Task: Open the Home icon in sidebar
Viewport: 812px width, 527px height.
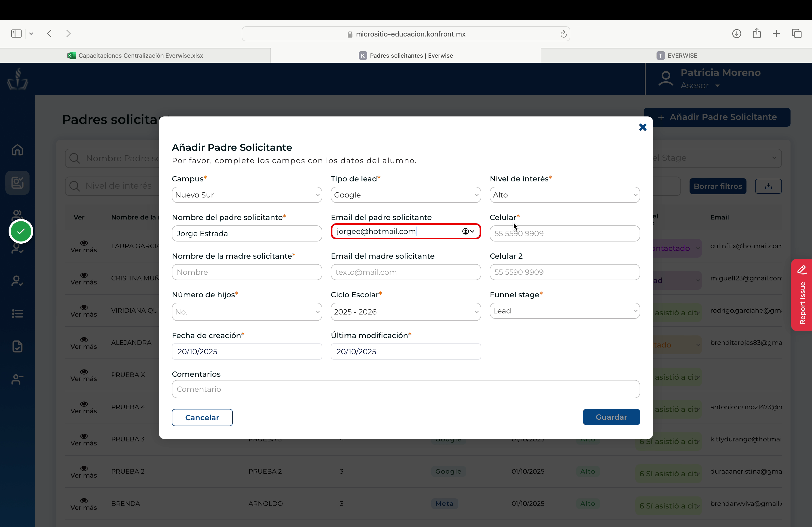Action: point(17,150)
